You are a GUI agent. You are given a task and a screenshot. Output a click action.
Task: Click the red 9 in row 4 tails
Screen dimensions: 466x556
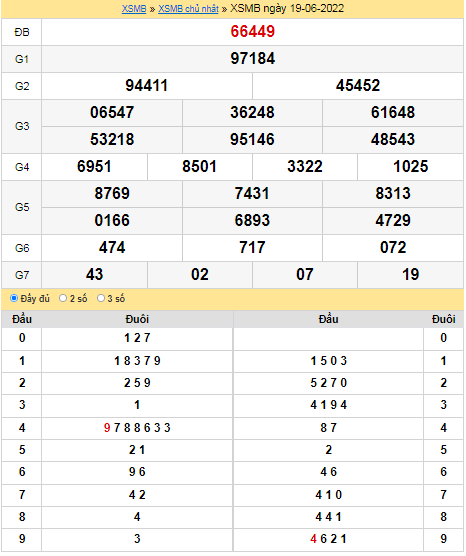click(x=107, y=428)
